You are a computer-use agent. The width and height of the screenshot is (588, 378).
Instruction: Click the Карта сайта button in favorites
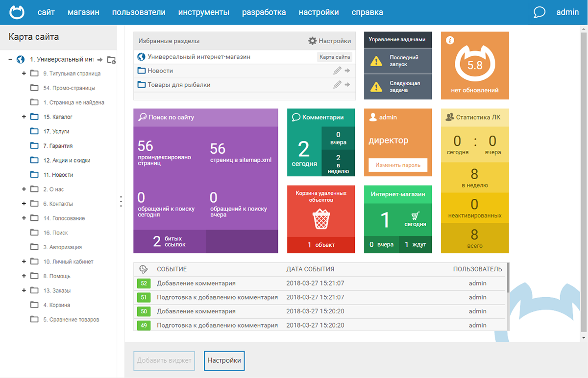[335, 57]
